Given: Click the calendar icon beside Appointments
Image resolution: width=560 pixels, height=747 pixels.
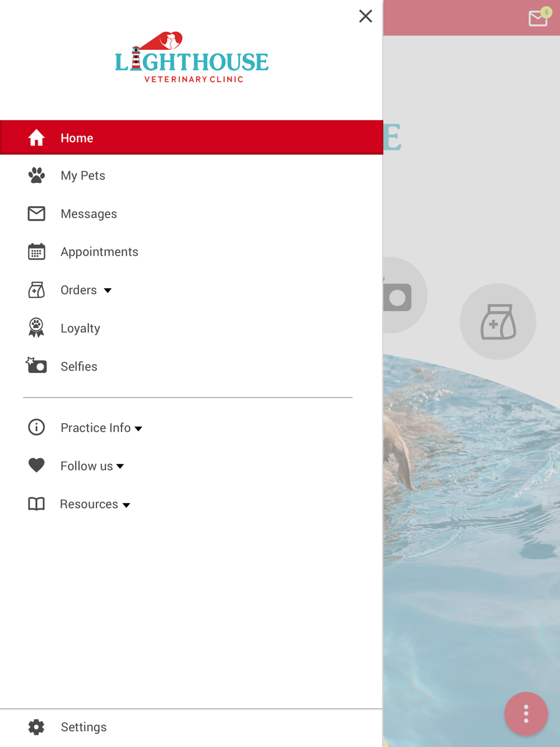Looking at the screenshot, I should [36, 251].
